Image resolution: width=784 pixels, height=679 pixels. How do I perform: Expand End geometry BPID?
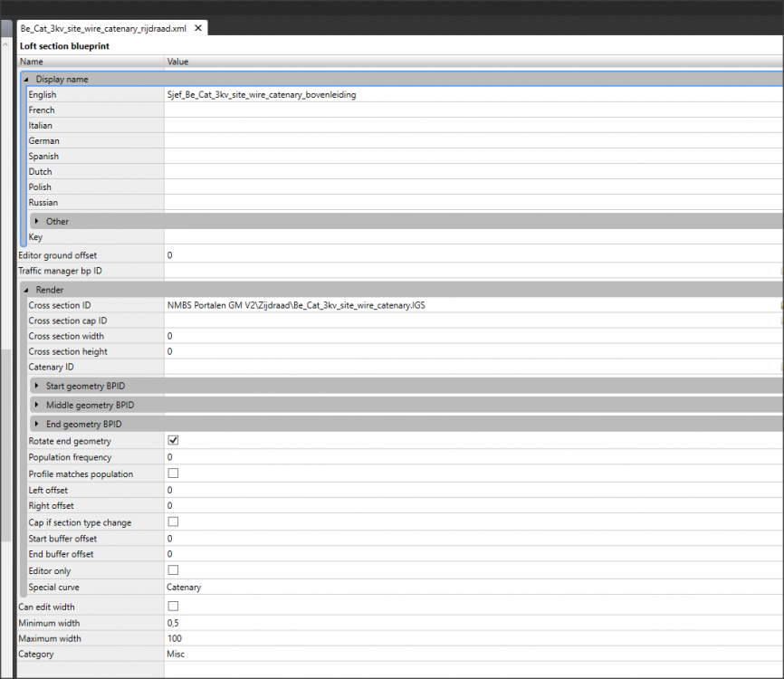(36, 425)
